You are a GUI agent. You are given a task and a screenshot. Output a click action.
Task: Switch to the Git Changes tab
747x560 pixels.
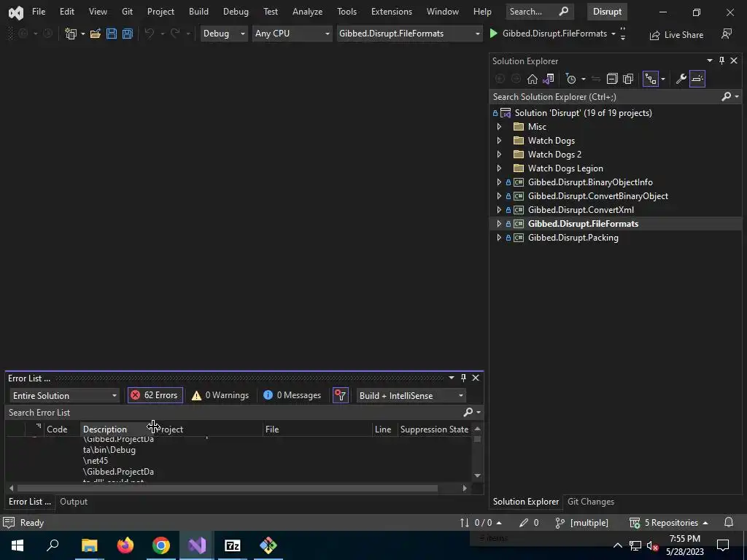pyautogui.click(x=591, y=502)
